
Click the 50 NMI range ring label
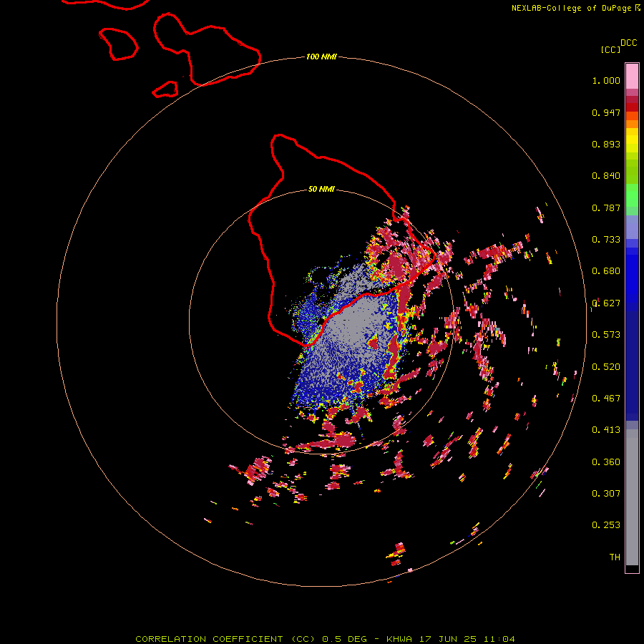pyautogui.click(x=321, y=189)
